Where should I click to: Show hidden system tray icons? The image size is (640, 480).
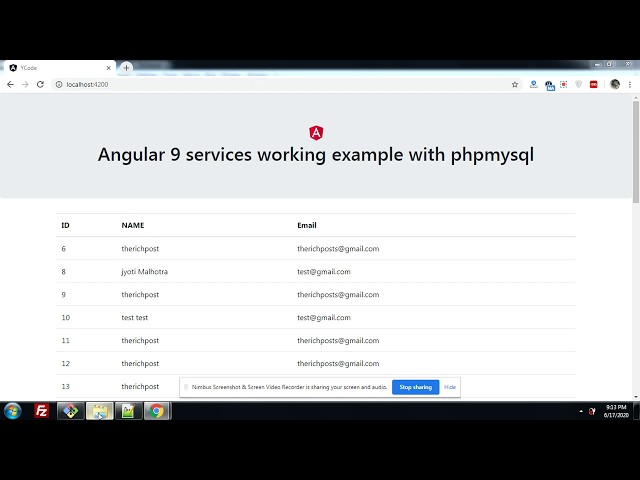pos(581,411)
